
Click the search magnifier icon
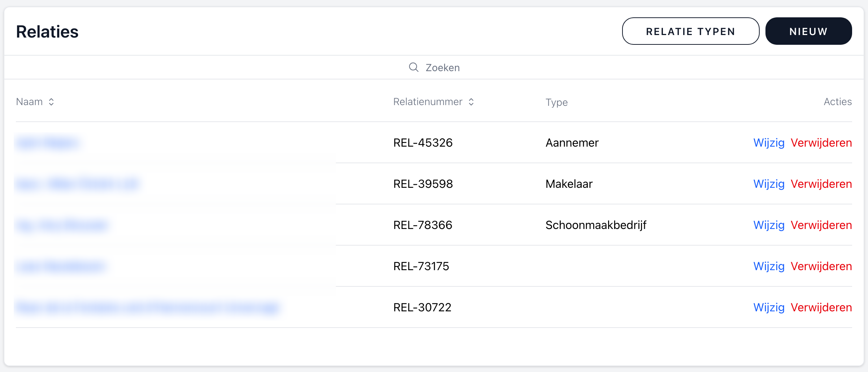tap(413, 67)
